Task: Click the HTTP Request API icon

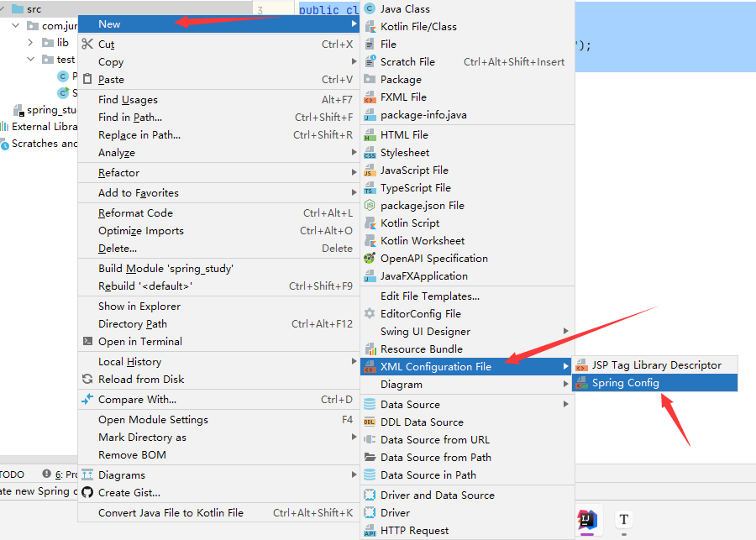Action: point(370,531)
